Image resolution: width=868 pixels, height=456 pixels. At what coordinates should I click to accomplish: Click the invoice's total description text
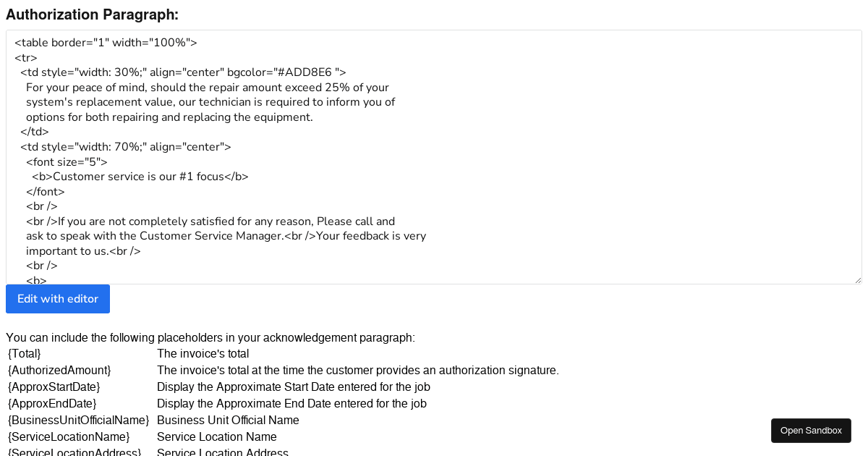point(203,354)
